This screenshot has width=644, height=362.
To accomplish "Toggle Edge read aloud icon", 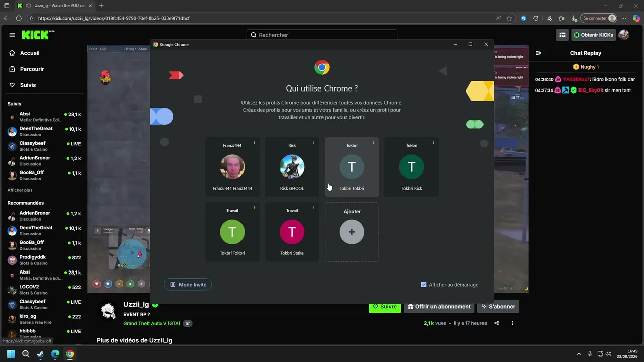I will point(499,18).
